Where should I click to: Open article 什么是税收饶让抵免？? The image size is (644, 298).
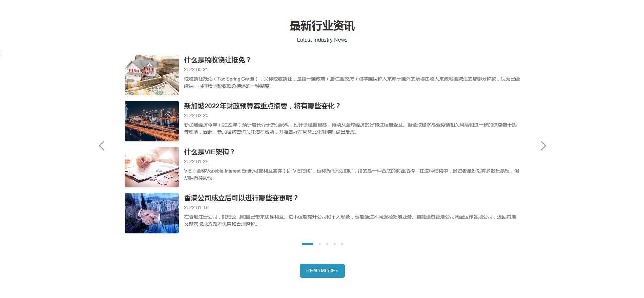pyautogui.click(x=217, y=60)
